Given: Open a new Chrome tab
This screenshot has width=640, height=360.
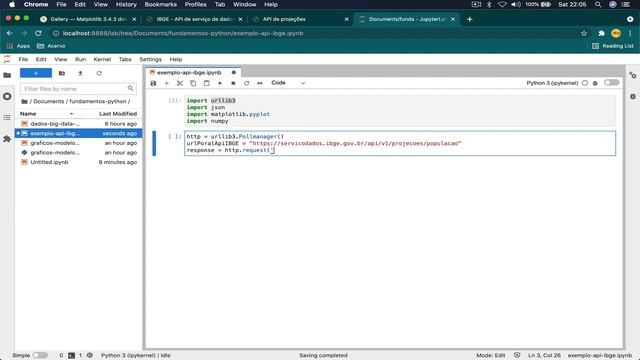Looking at the screenshot, I should coord(469,19).
